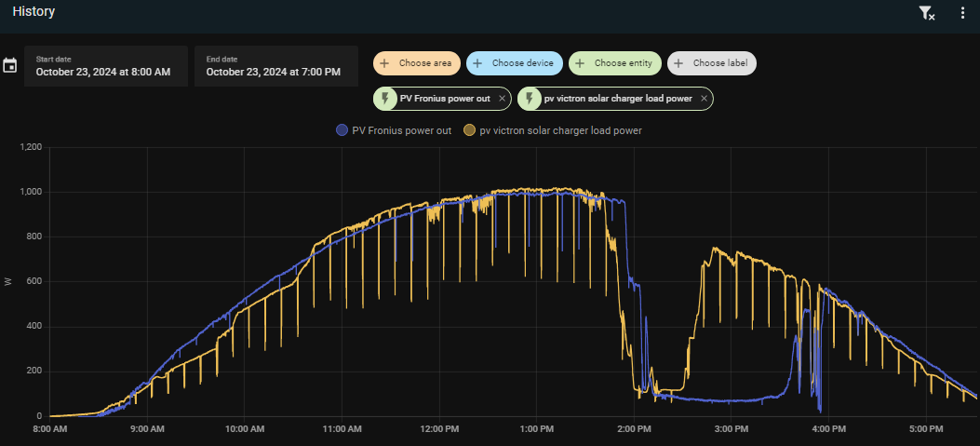The width and height of the screenshot is (980, 446).
Task: Click lightning icon on PV Fronius chip
Action: point(386,99)
